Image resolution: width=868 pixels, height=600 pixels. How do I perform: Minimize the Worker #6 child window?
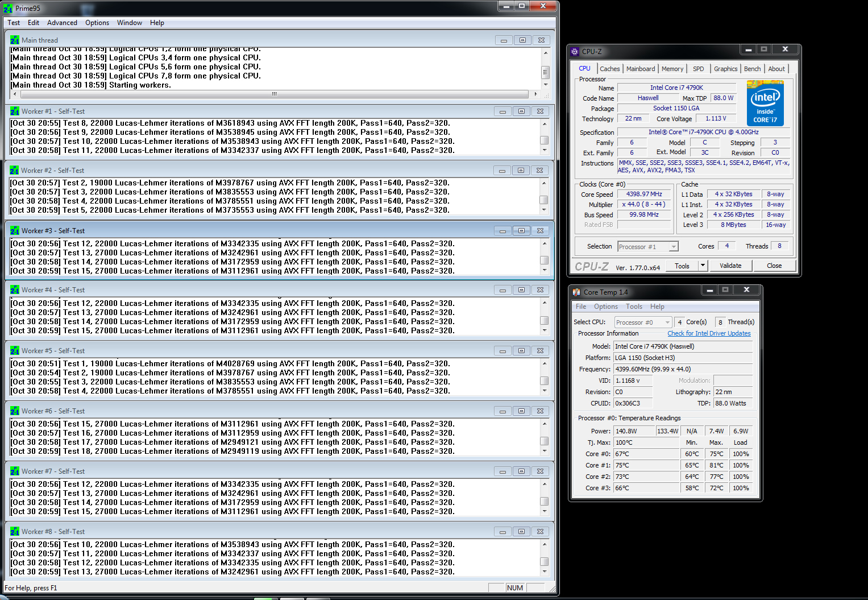pos(502,411)
